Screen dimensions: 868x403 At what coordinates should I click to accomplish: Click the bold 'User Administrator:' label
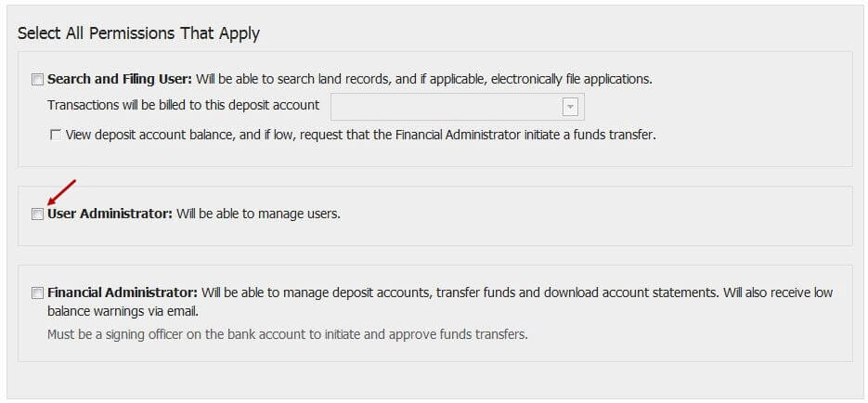point(110,214)
